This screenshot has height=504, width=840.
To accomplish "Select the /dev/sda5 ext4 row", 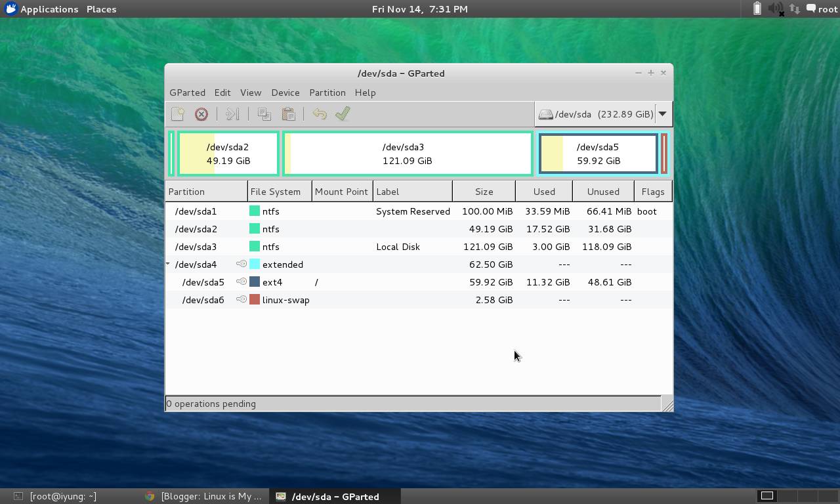I will coord(419,282).
